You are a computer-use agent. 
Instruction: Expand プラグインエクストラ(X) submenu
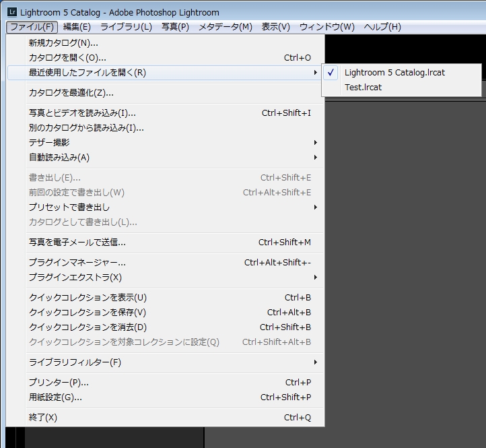[x=166, y=278]
